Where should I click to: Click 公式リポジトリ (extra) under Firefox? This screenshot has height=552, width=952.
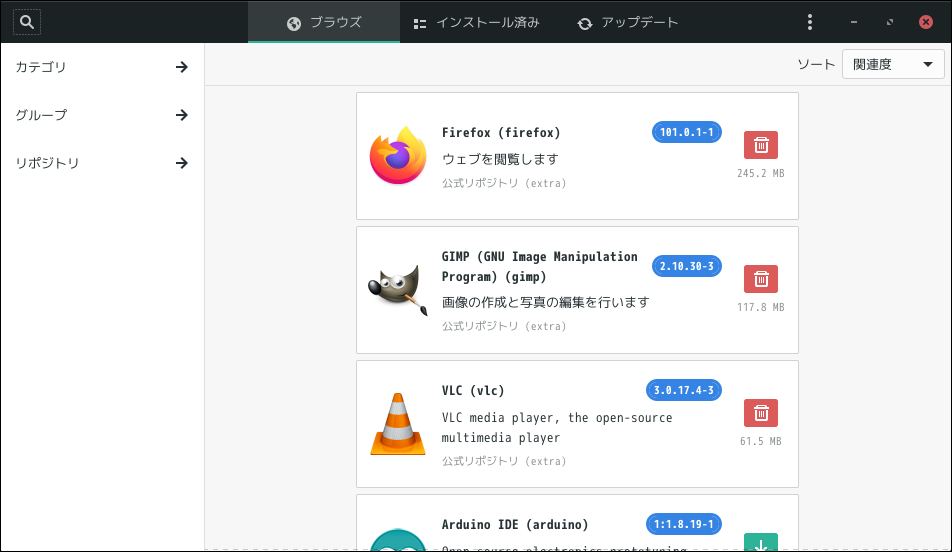tap(504, 183)
